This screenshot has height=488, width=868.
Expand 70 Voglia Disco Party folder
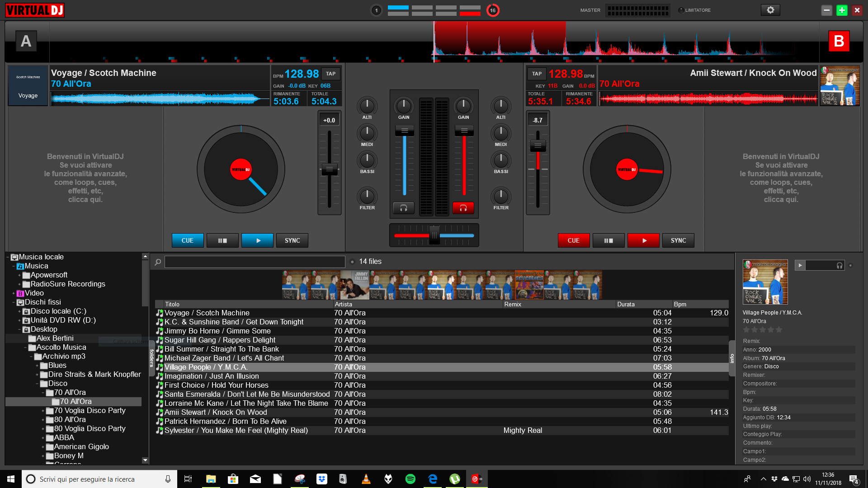43,411
